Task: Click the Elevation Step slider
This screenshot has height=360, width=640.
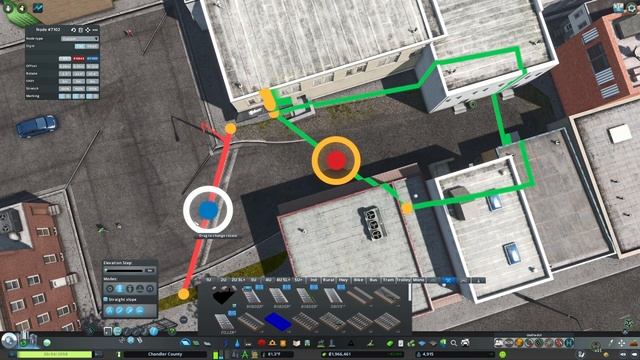Action: (x=124, y=271)
